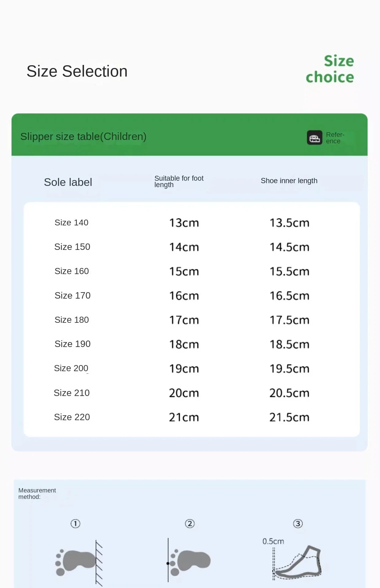Select the Size 140 row label
Image resolution: width=380 pixels, height=588 pixels.
click(71, 223)
